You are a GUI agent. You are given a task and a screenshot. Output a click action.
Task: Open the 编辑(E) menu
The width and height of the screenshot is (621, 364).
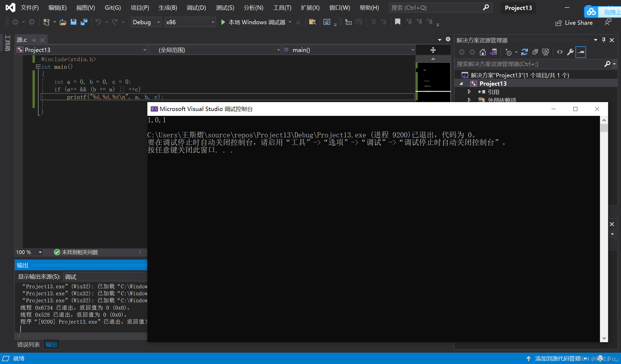(57, 8)
